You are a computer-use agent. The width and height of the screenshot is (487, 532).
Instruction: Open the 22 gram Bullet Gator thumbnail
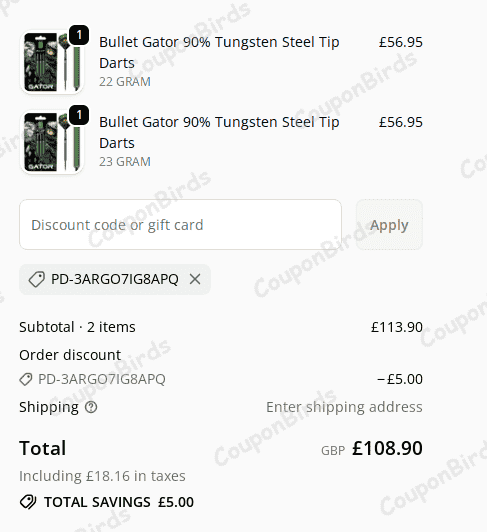point(52,62)
